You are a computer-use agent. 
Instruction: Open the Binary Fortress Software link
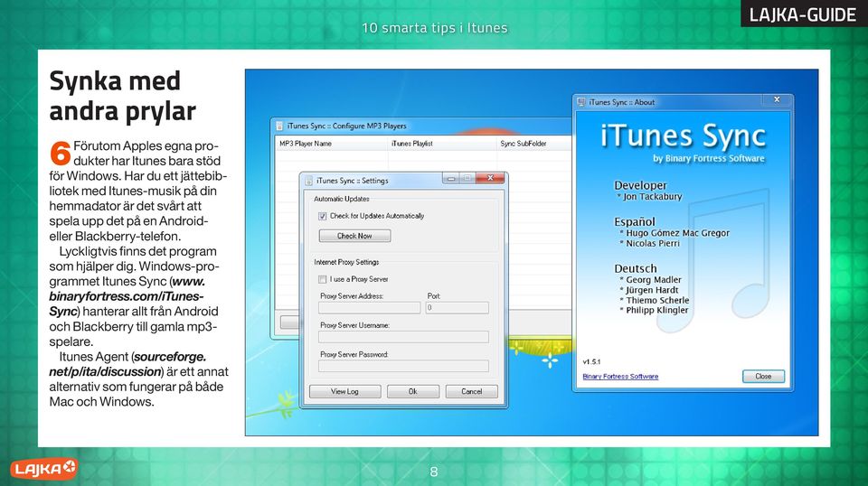point(620,377)
